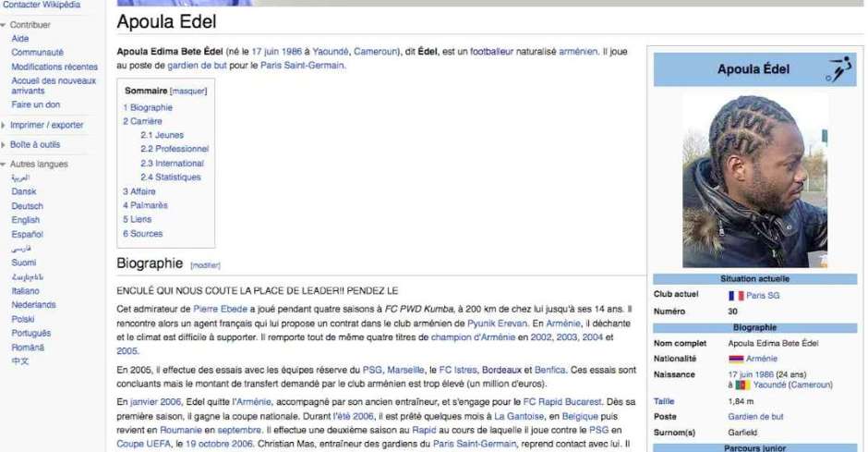868x452 pixels.
Task: Jump to 3 Affaire in Sommaire
Action: click(x=139, y=191)
